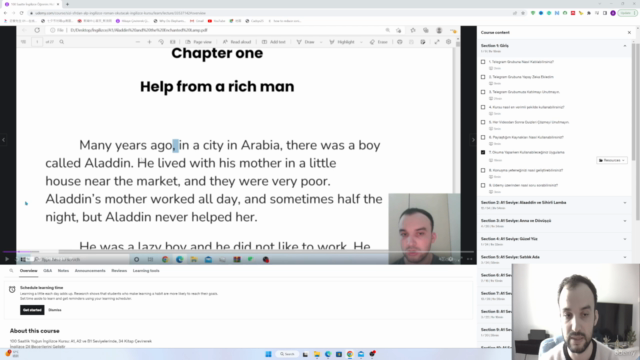This screenshot has height=360, width=640.
Task: Open the Overview tab
Action: (x=29, y=271)
